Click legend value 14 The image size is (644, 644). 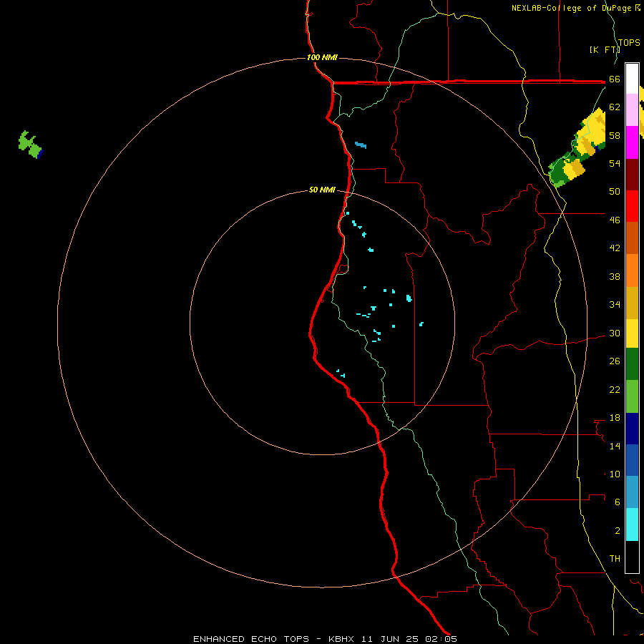(x=615, y=446)
